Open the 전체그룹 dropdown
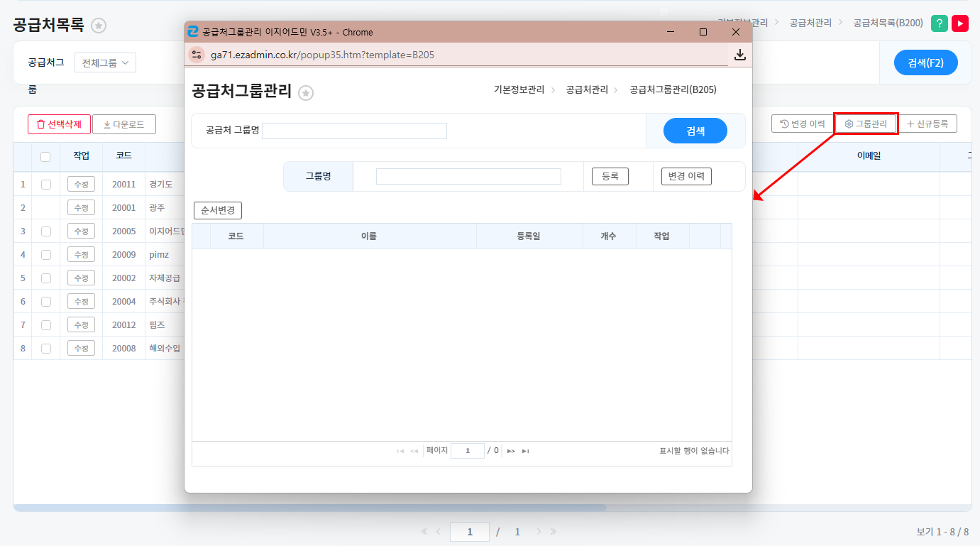The image size is (980, 546). pyautogui.click(x=105, y=62)
